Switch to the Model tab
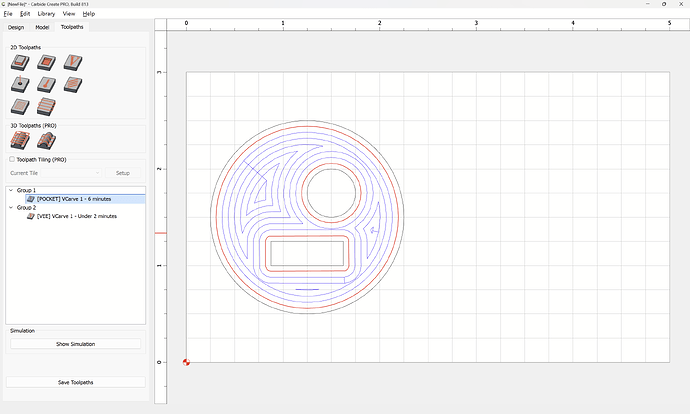 tap(42, 27)
